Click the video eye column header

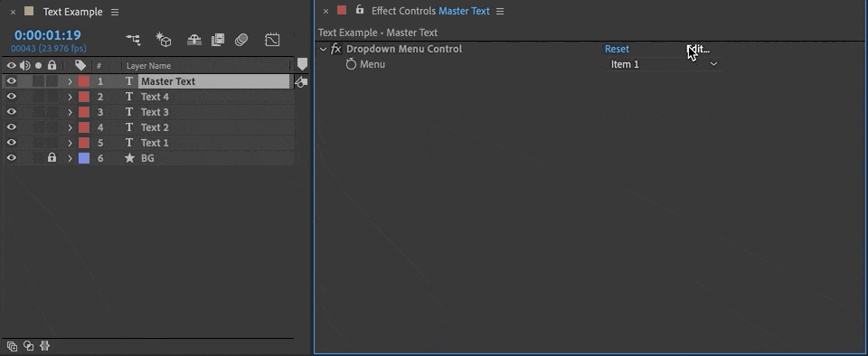point(12,65)
